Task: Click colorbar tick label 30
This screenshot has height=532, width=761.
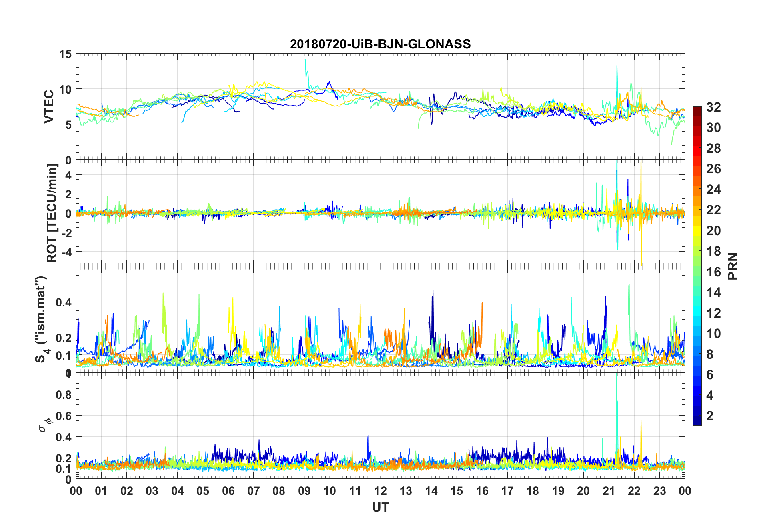Action: click(x=713, y=128)
